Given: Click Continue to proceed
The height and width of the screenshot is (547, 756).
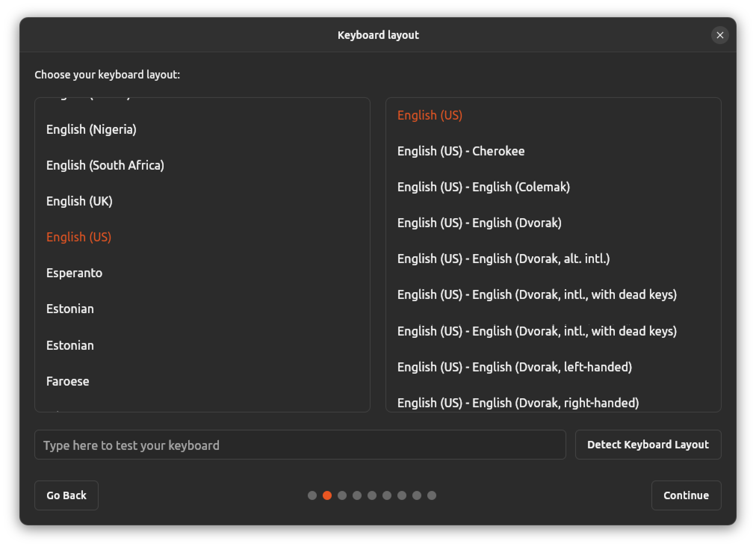Looking at the screenshot, I should click(686, 495).
